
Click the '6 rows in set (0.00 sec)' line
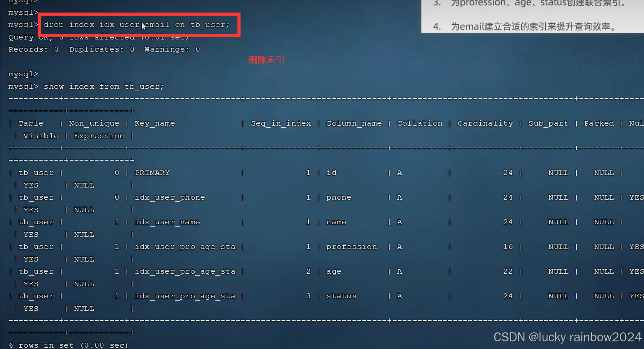click(68, 345)
